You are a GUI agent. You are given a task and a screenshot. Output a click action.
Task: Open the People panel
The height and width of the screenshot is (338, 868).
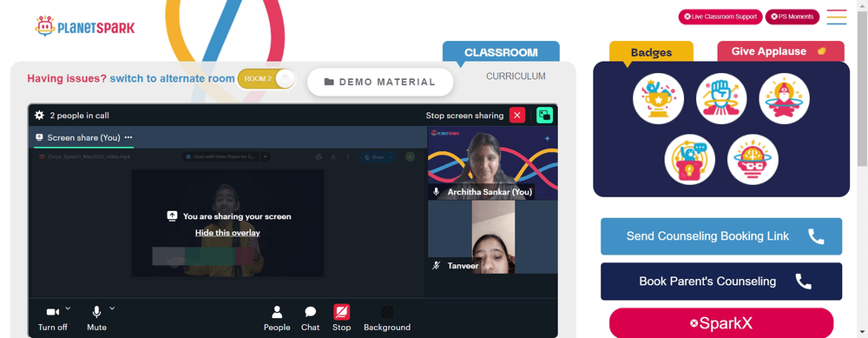277,319
